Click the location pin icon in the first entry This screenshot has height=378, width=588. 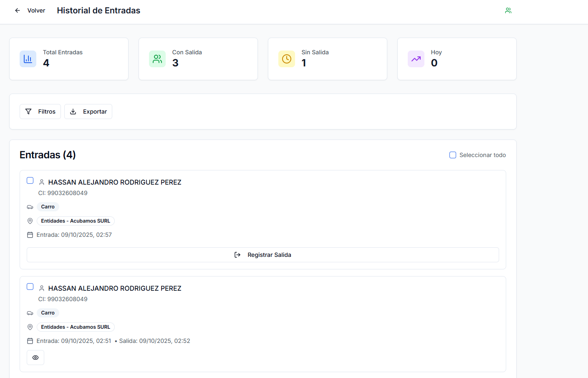click(x=30, y=221)
